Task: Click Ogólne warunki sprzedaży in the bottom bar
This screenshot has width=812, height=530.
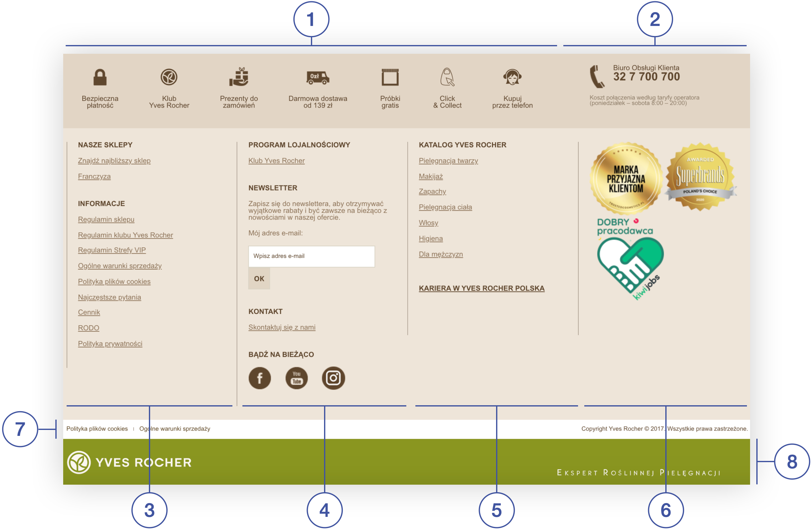Action: pos(175,429)
